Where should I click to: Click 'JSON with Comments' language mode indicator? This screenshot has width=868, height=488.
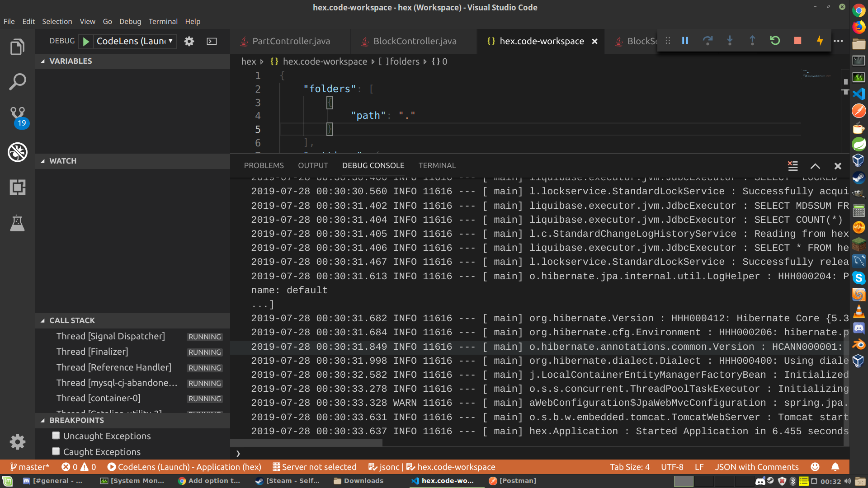[x=756, y=467]
